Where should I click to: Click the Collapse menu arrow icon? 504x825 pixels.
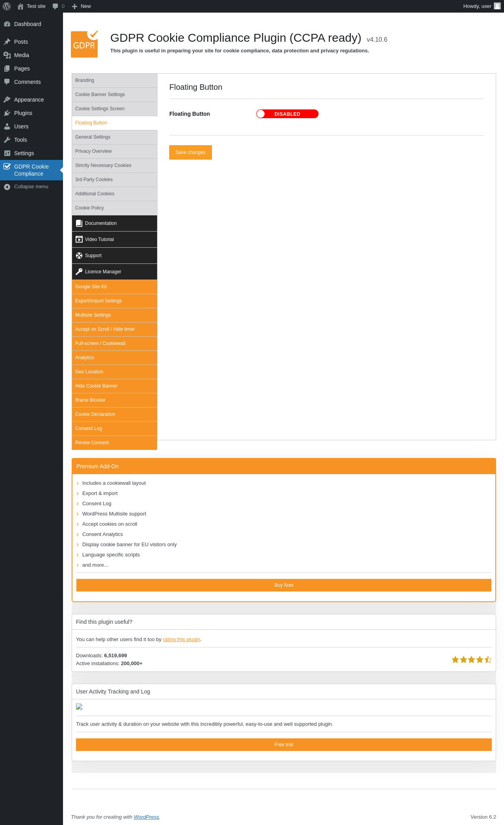[7, 187]
